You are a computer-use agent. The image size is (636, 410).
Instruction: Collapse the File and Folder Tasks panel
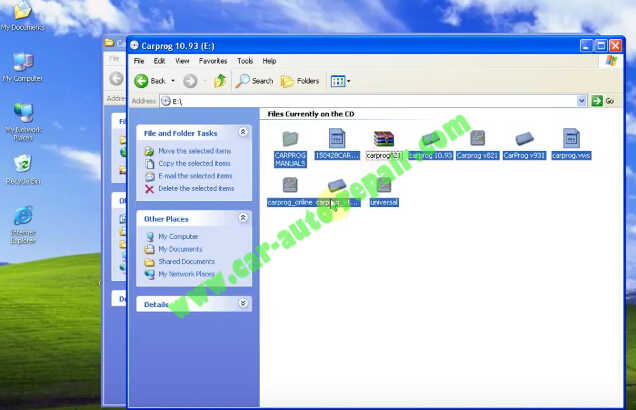pyautogui.click(x=243, y=132)
